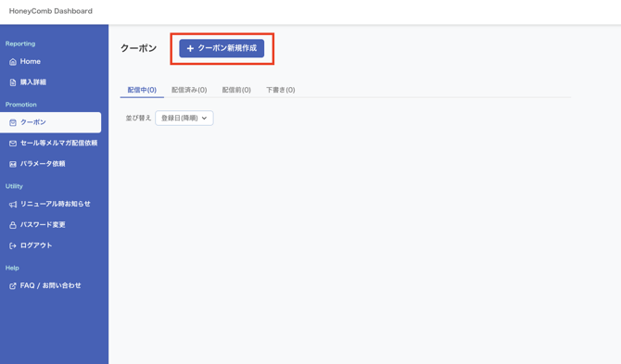Click the クーポン新規作成 button

(x=222, y=48)
